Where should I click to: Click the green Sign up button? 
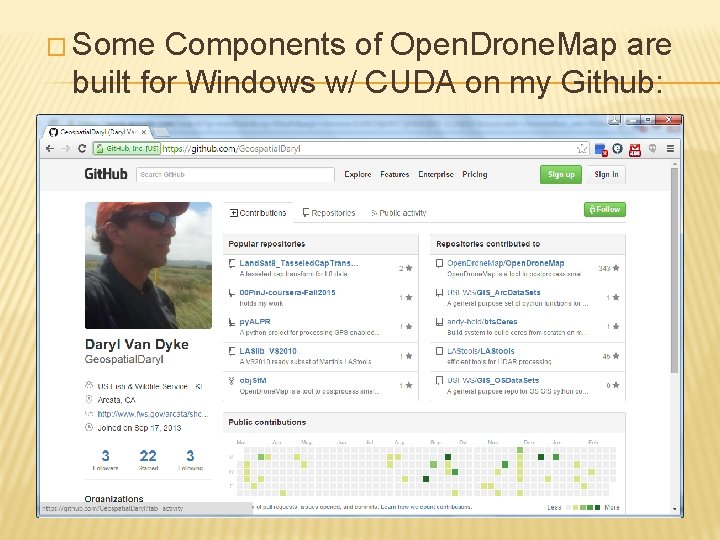[x=561, y=174]
